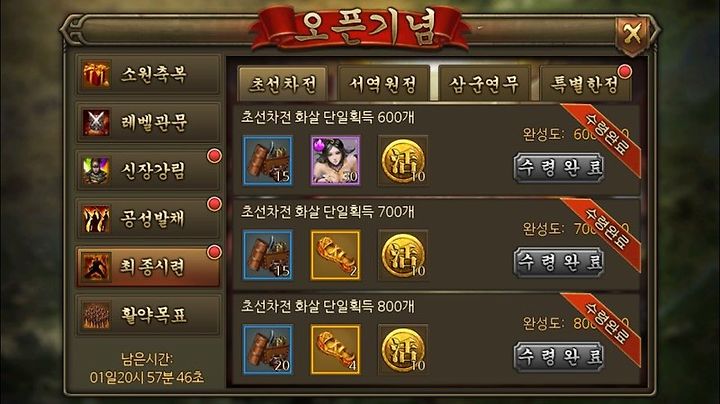This screenshot has width=720, height=404.
Task: Click the gold coin icon in 700개 row
Action: 403,255
